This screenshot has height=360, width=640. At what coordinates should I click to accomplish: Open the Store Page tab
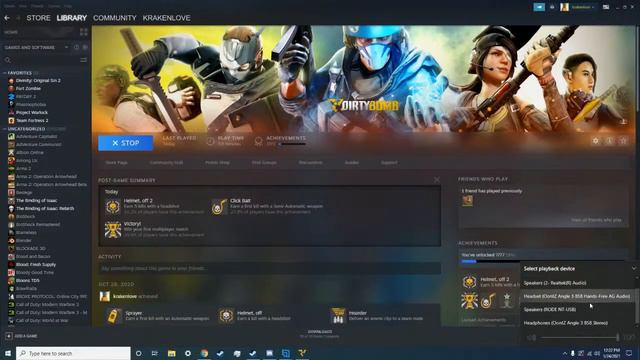point(116,162)
